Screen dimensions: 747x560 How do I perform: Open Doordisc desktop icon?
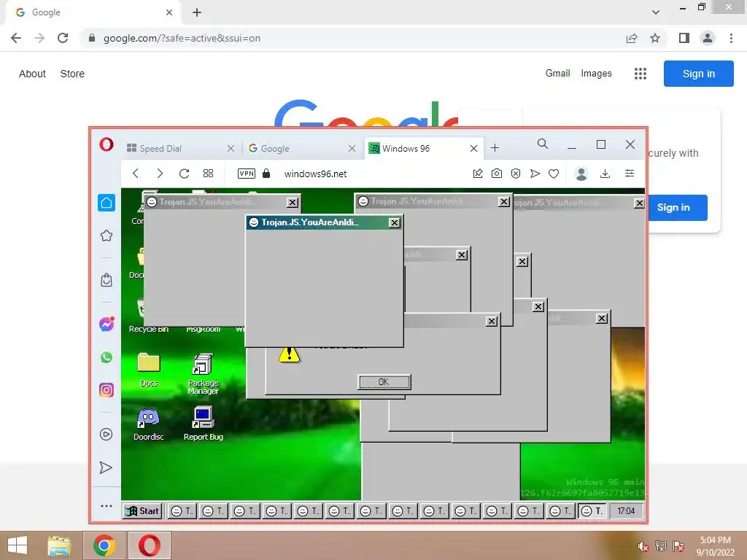[x=149, y=424]
